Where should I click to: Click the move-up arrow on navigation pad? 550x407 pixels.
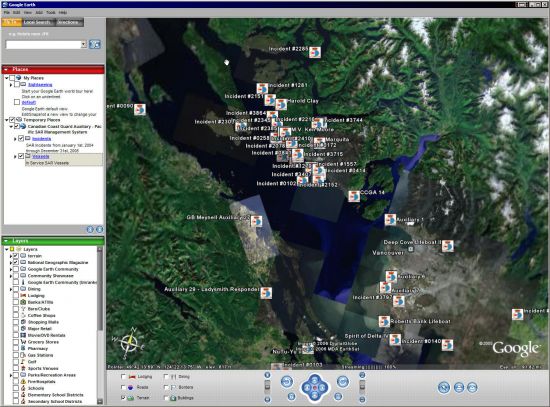pos(315,380)
